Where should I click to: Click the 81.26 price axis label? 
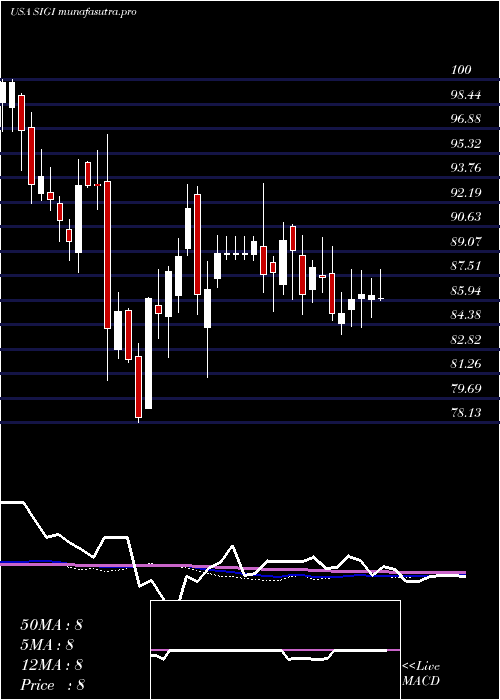465,364
